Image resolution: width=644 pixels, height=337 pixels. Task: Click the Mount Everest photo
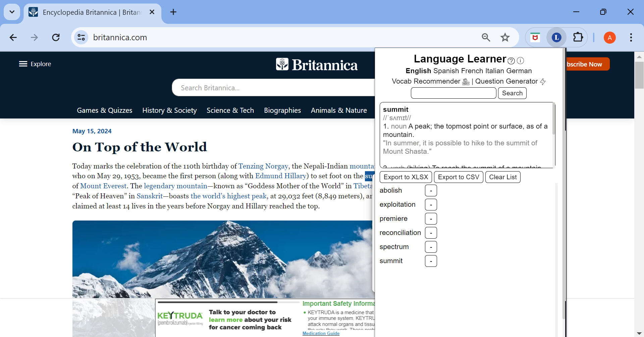[223, 259]
